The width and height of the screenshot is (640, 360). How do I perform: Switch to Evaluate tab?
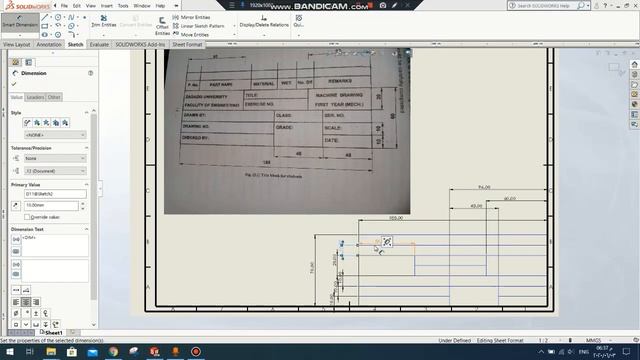click(x=99, y=44)
